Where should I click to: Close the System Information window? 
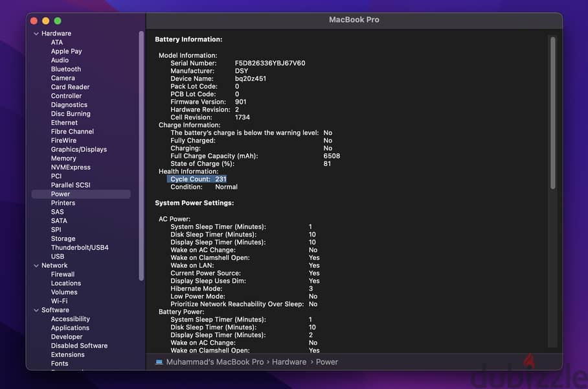[x=34, y=21]
